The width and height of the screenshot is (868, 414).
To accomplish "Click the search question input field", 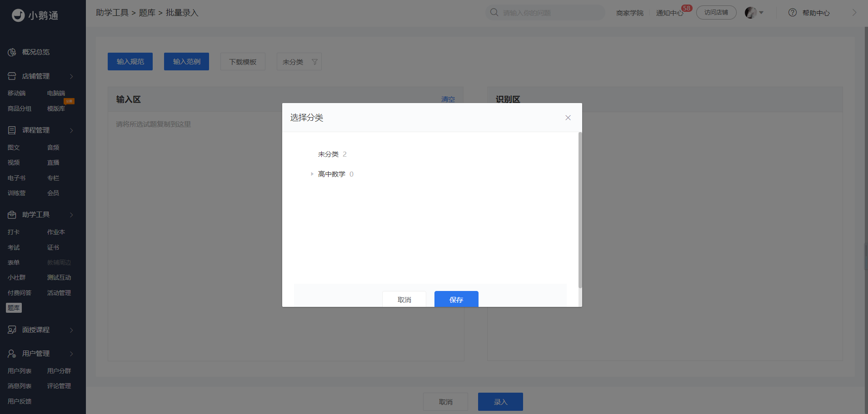I will click(x=551, y=13).
